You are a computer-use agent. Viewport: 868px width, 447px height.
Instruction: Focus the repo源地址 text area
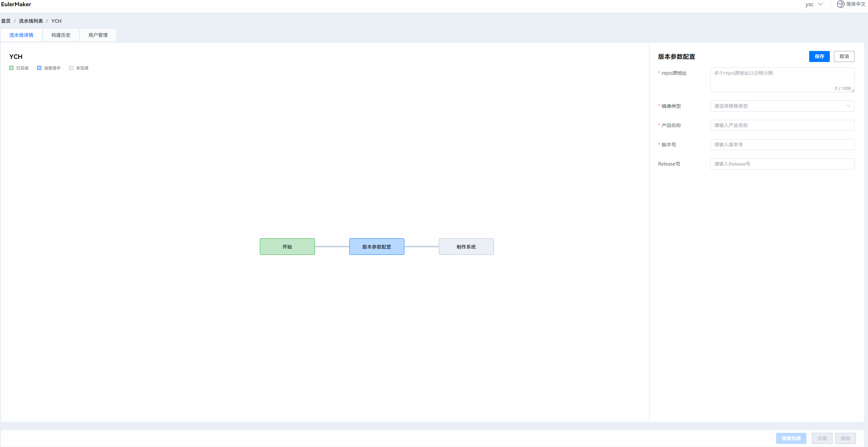tap(782, 80)
